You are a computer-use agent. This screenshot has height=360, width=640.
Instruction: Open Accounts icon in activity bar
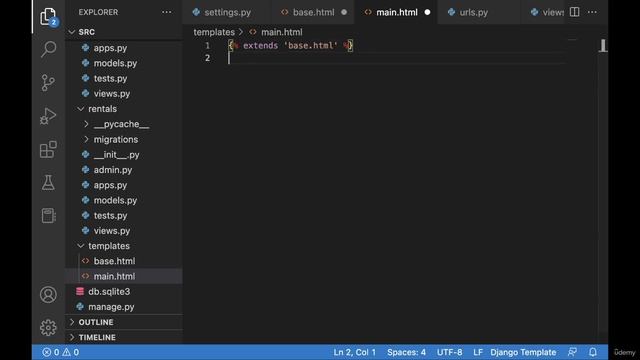coord(48,294)
